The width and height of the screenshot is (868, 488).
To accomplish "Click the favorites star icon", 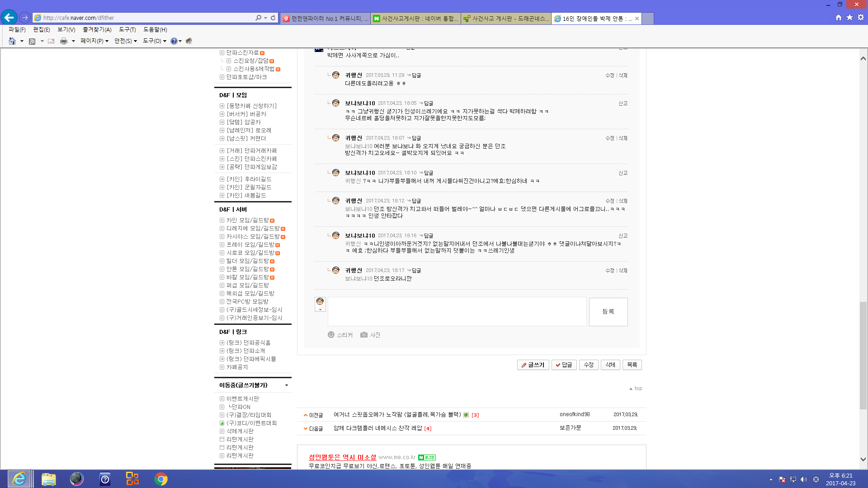I will (x=849, y=18).
